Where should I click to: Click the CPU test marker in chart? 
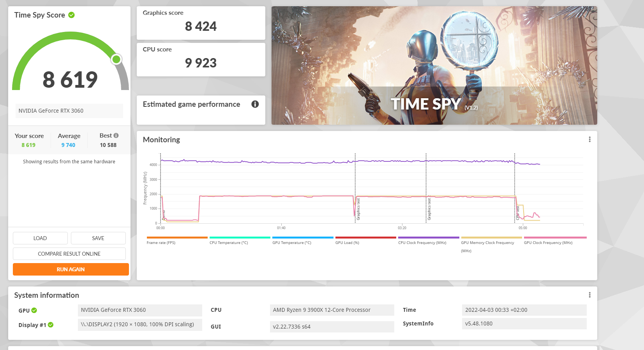point(515,189)
